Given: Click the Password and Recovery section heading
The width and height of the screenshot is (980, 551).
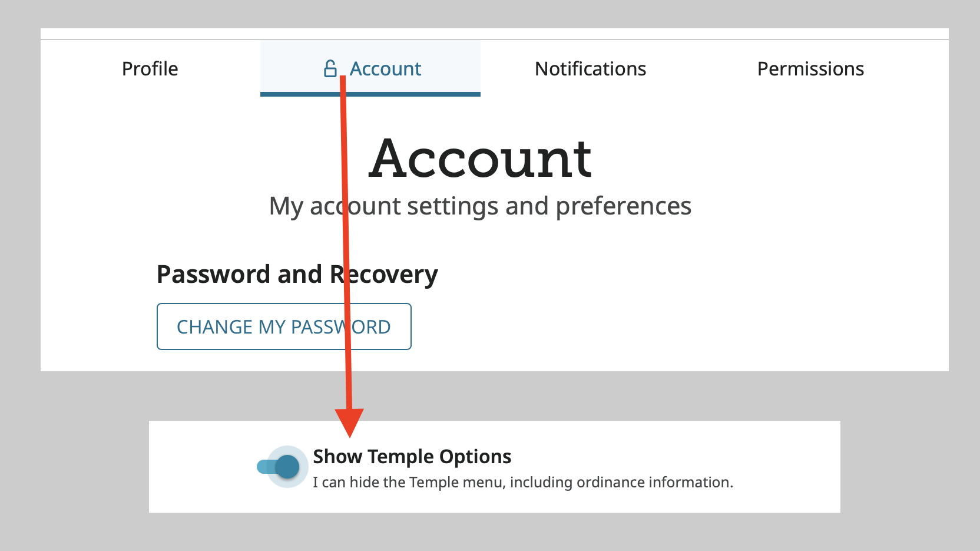Looking at the screenshot, I should point(297,275).
